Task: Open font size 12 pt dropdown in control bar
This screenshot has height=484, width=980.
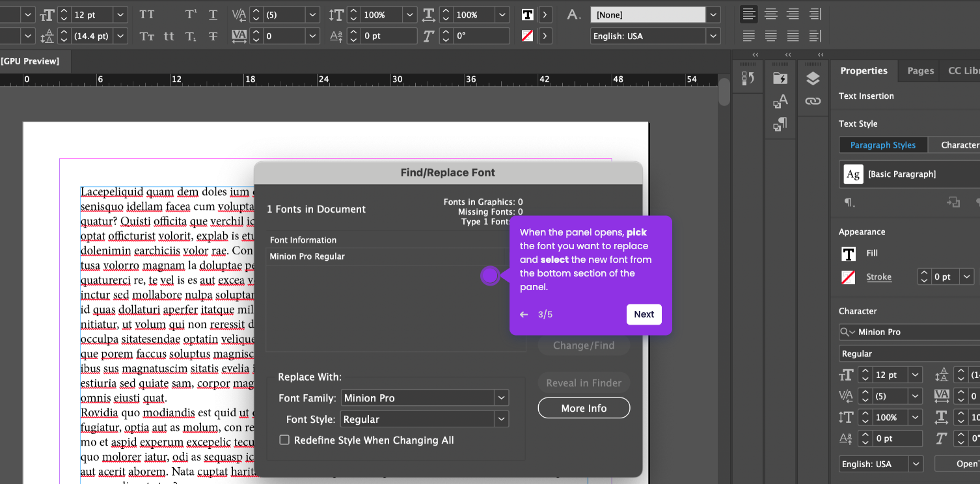Action: point(121,14)
